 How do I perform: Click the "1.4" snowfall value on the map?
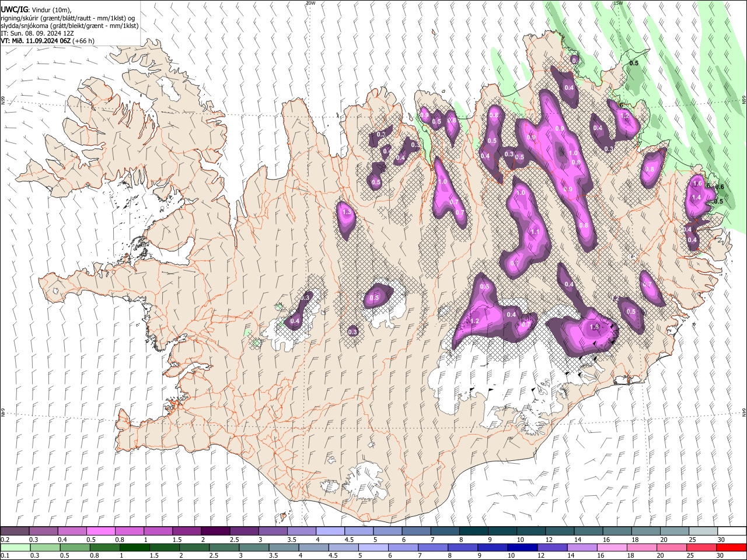pyautogui.click(x=696, y=198)
